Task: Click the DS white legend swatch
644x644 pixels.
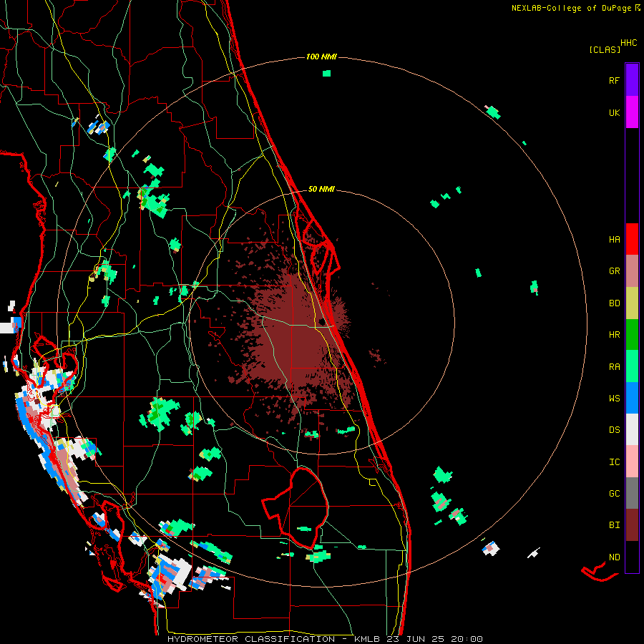Action: (x=632, y=429)
